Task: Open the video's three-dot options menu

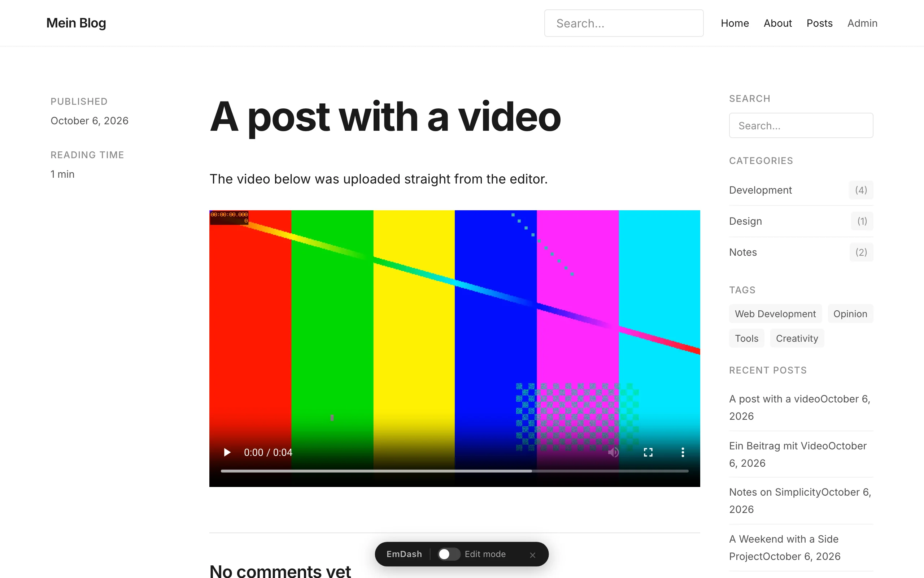Action: pyautogui.click(x=683, y=452)
